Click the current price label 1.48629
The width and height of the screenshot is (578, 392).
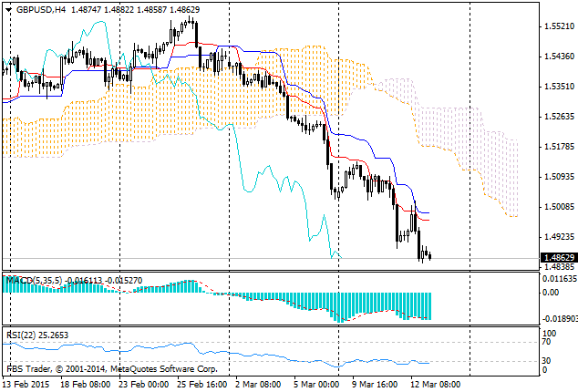coord(559,257)
